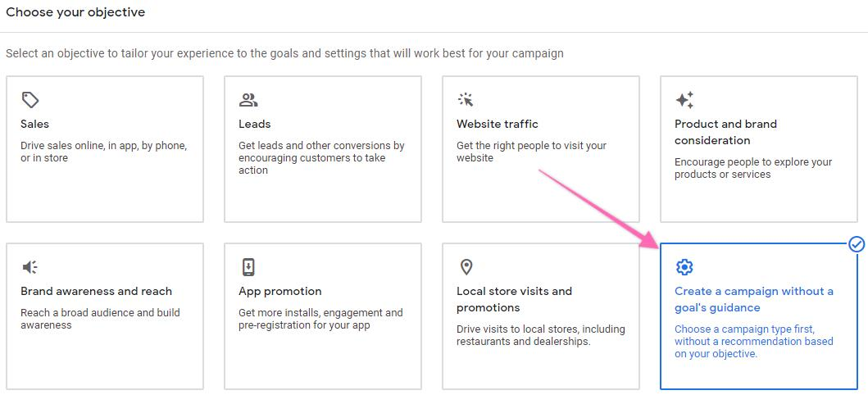Click 'Create a campaign without a goal's guidance' link
Screen dimensions: 868x404
tap(753, 299)
